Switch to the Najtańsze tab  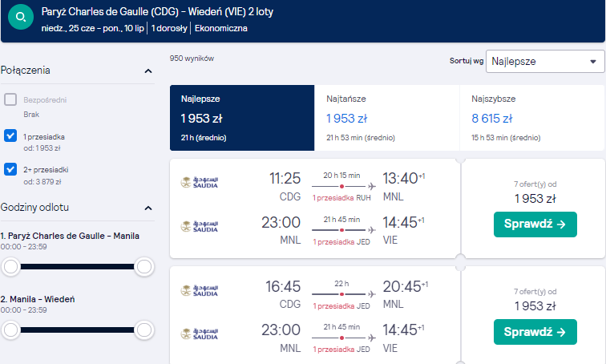(387, 118)
